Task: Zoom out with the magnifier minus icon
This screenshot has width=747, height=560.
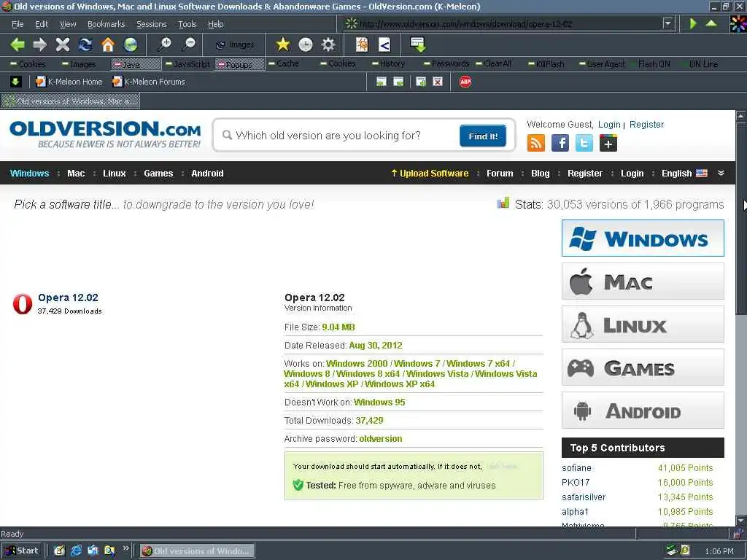Action: [x=189, y=44]
